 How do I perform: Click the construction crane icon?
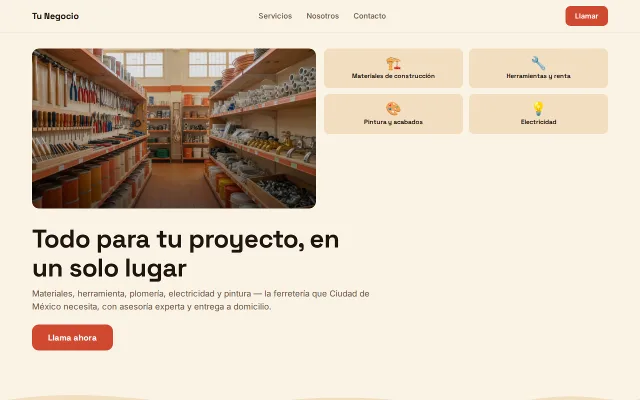[393, 63]
